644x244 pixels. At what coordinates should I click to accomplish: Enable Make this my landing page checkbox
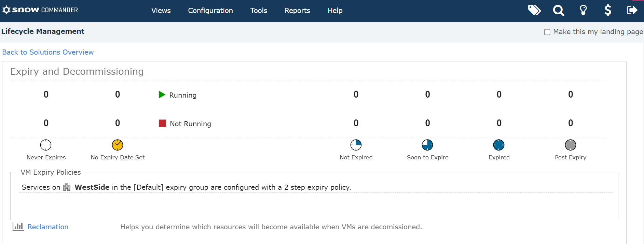(547, 32)
